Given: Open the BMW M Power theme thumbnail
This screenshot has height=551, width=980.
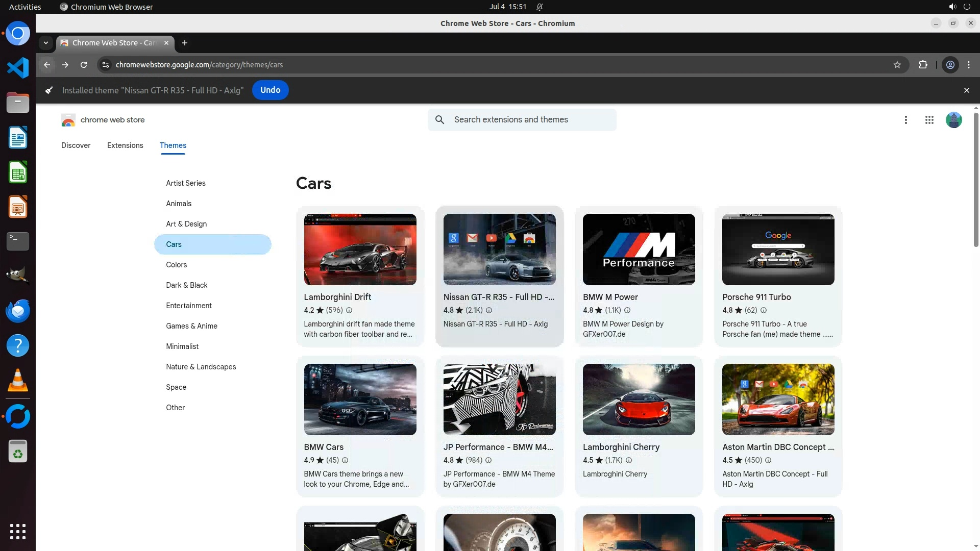Looking at the screenshot, I should [639, 249].
